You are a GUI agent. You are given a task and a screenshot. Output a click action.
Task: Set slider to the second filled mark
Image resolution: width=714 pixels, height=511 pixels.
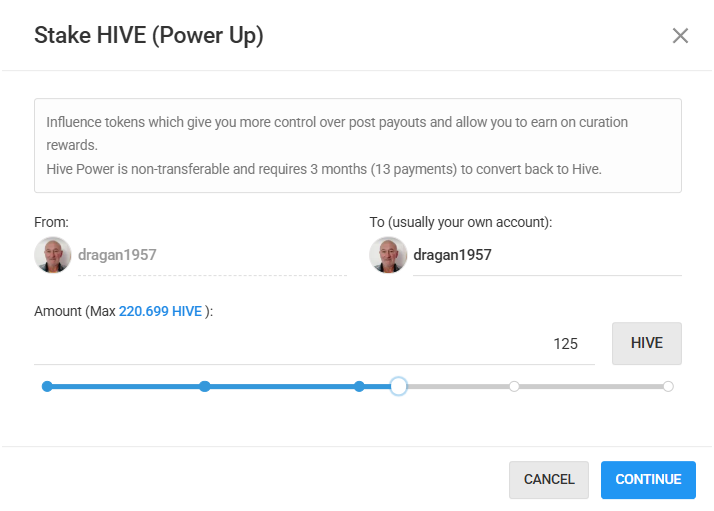205,386
